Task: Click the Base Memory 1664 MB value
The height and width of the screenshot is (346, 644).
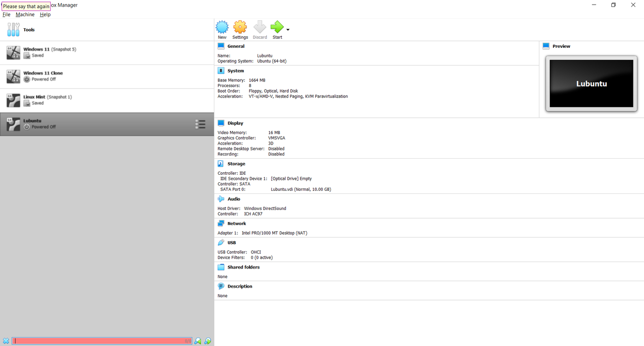Action: (257, 80)
